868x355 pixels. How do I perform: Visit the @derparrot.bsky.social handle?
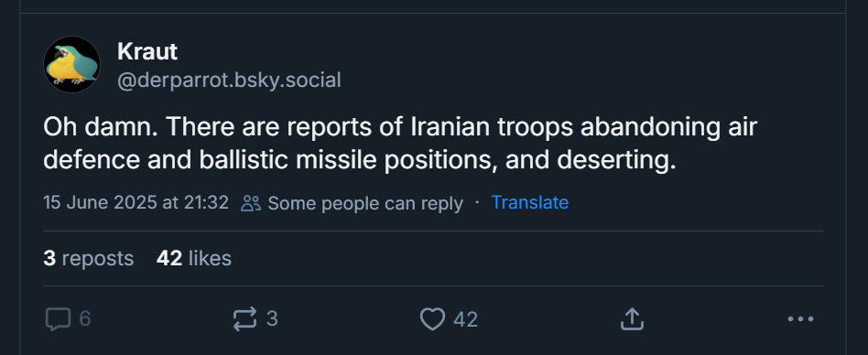(x=229, y=81)
